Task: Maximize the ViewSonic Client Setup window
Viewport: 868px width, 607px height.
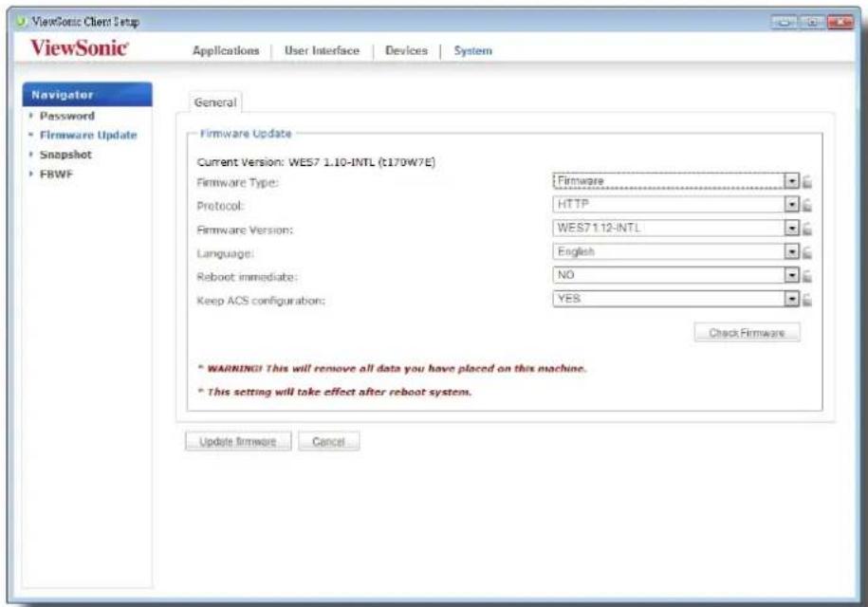Action: point(812,22)
